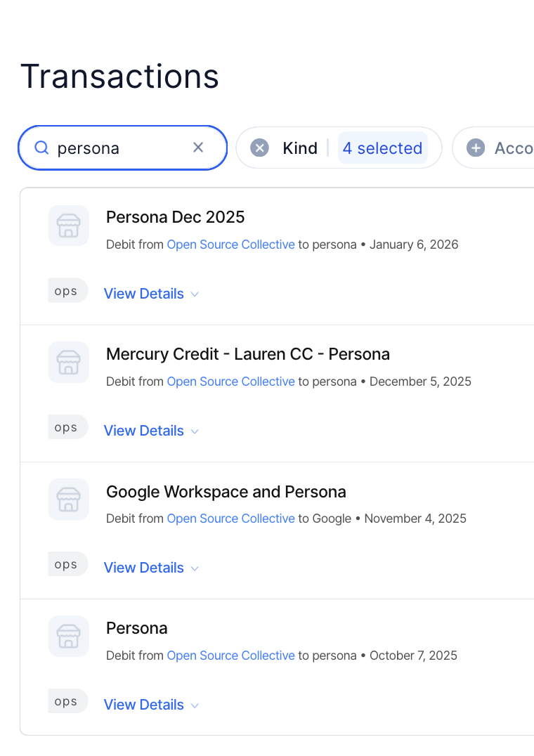The image size is (534, 756).
Task: Expand View Details for Mercury Credit transaction
Action: [151, 431]
